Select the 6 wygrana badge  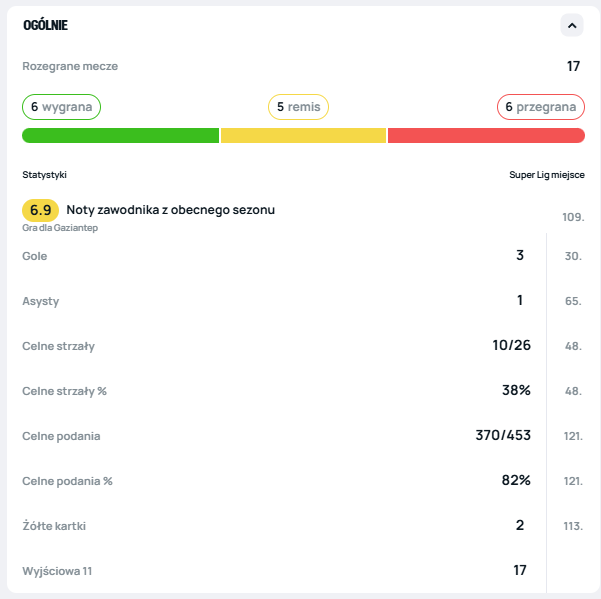pos(61,107)
